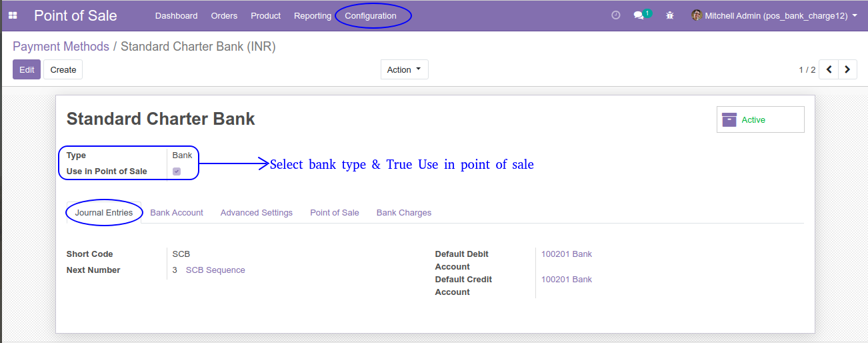Image resolution: width=868 pixels, height=343 pixels.
Task: Click the Default Credit Account label
Action: 464,286
